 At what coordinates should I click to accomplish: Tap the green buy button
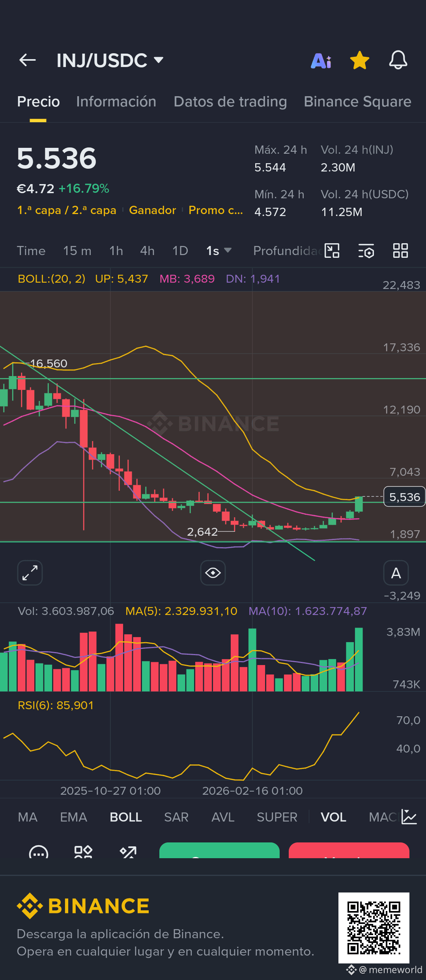219,850
